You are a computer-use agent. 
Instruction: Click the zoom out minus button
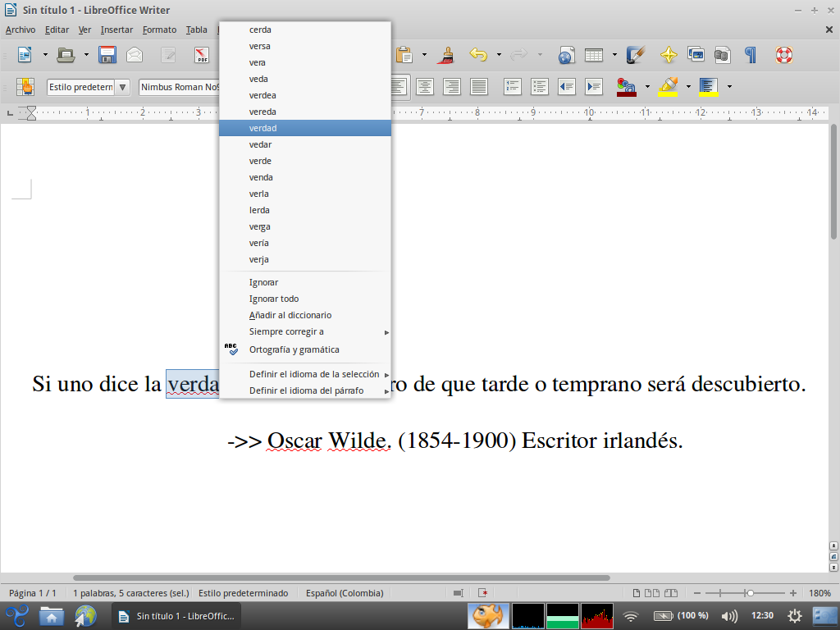point(697,593)
